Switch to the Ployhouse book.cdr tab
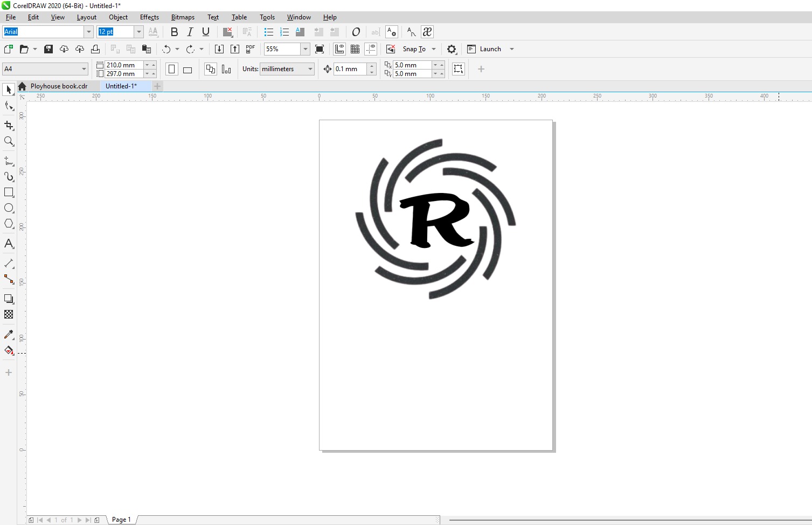 coord(59,86)
